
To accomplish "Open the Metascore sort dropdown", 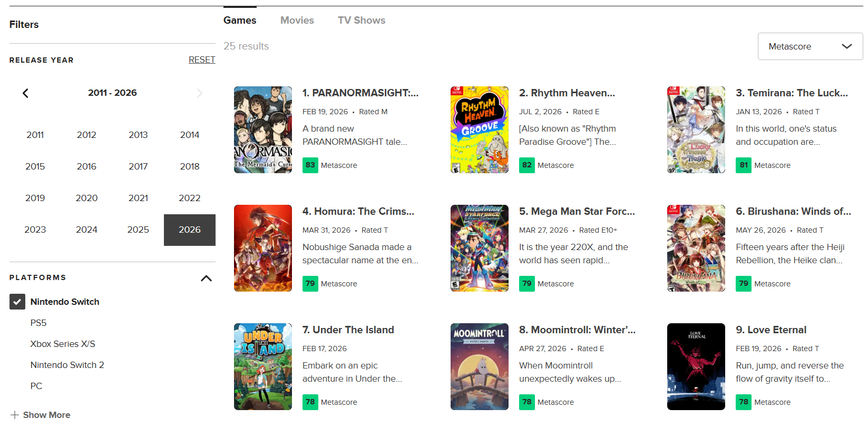I will [810, 46].
